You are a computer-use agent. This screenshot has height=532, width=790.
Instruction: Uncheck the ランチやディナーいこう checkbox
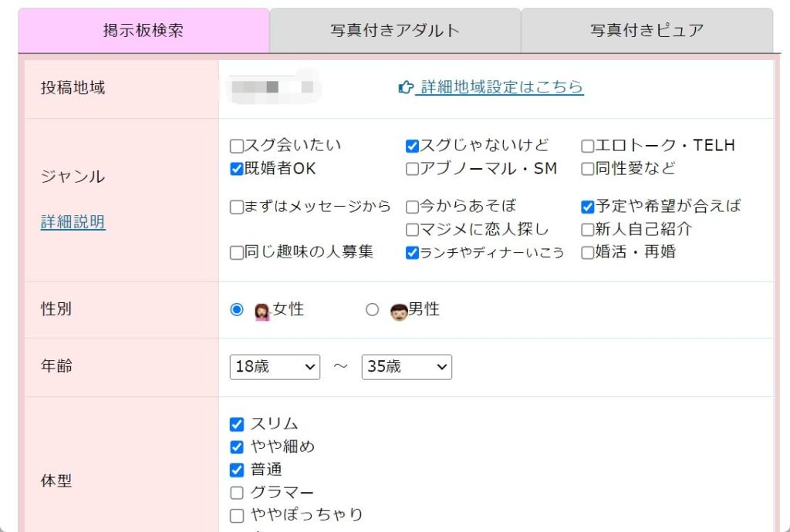412,253
